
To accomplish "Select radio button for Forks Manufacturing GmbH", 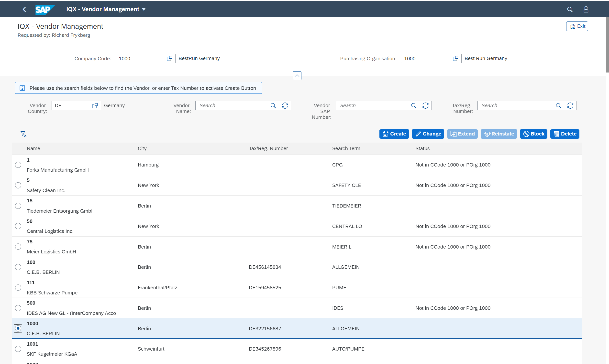I will pyautogui.click(x=18, y=165).
